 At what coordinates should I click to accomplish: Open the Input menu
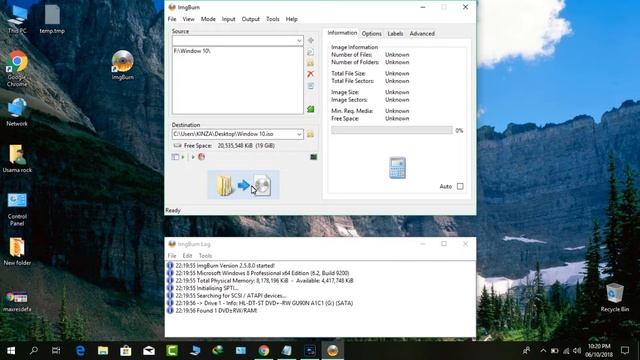[x=228, y=19]
